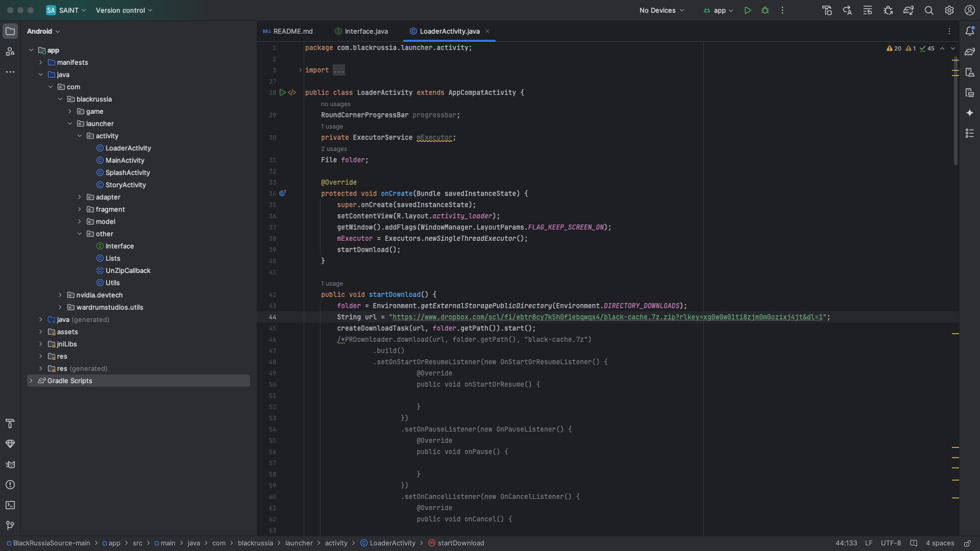Screen dimensions: 980x551
Task: Click the Settings gear icon
Action: tap(949, 10)
